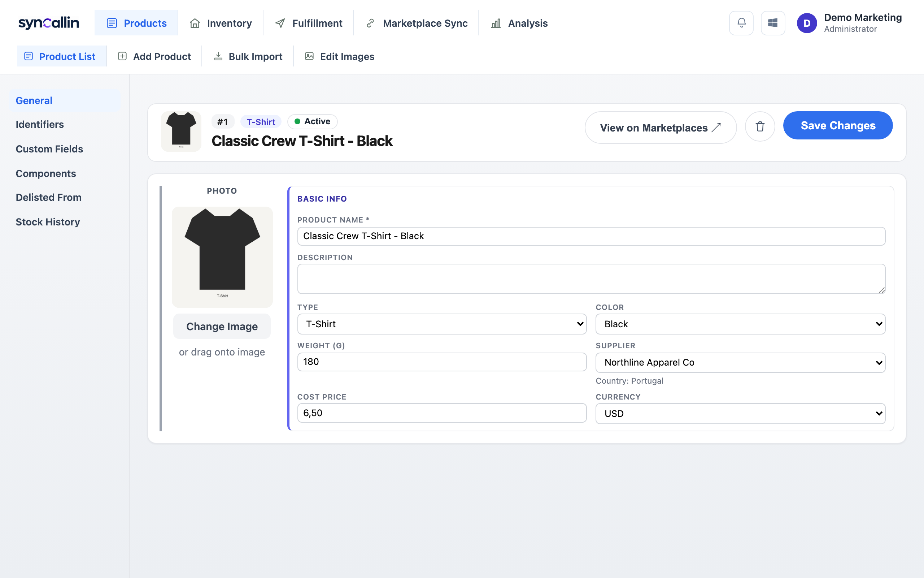Image resolution: width=924 pixels, height=578 pixels.
Task: Click the small T-shirt thumbnail in header
Action: (x=181, y=131)
